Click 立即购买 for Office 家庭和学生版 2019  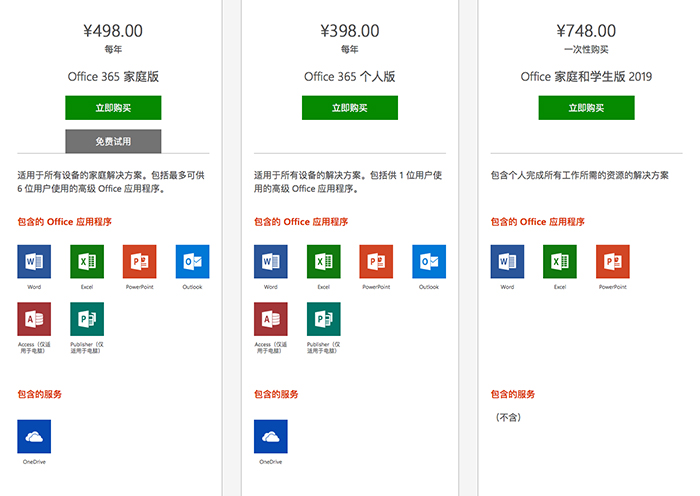586,108
